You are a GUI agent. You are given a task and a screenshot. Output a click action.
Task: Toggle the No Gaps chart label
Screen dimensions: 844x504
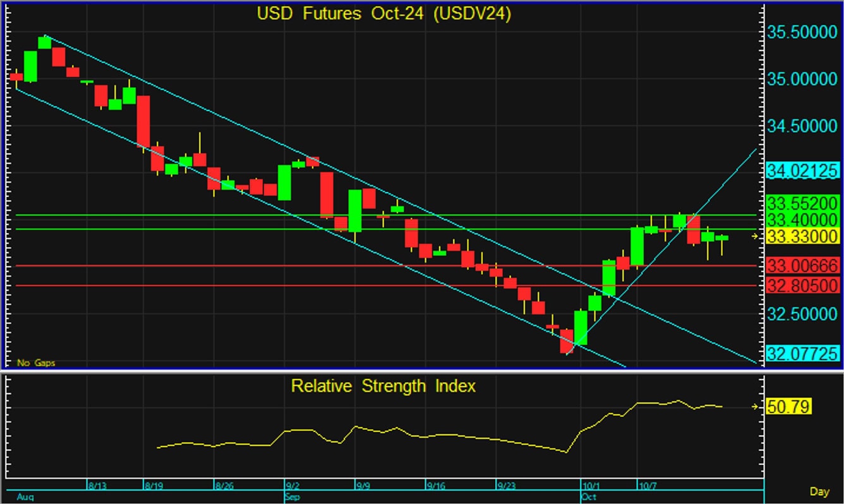pos(36,363)
